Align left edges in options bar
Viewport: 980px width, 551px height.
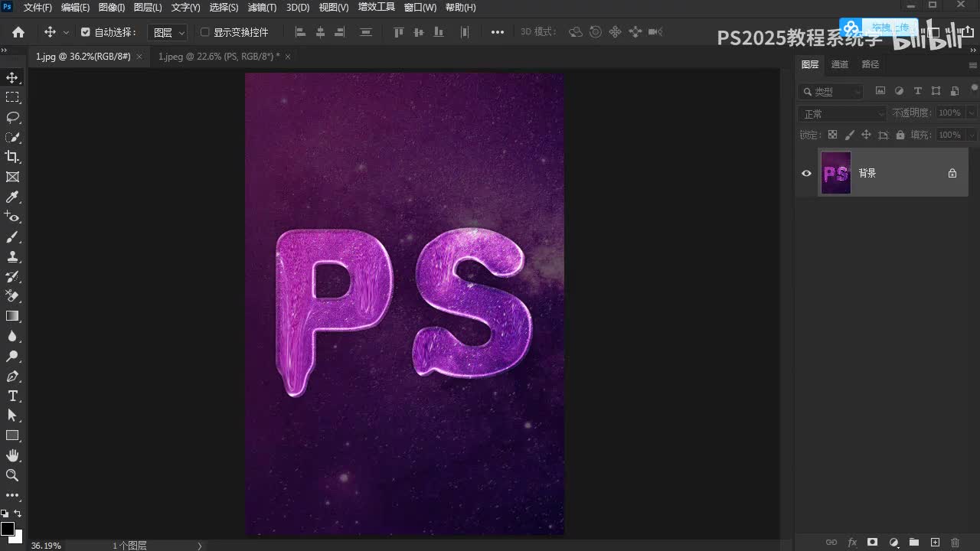(x=300, y=32)
